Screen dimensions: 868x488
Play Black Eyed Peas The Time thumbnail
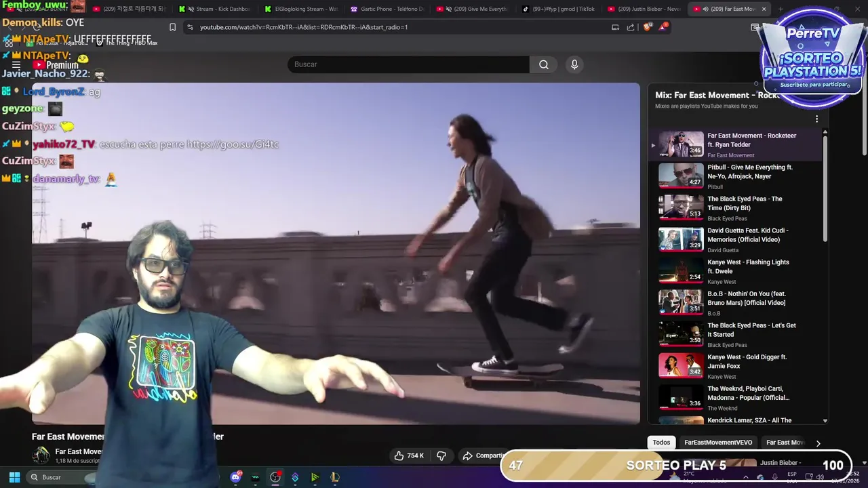(x=681, y=207)
